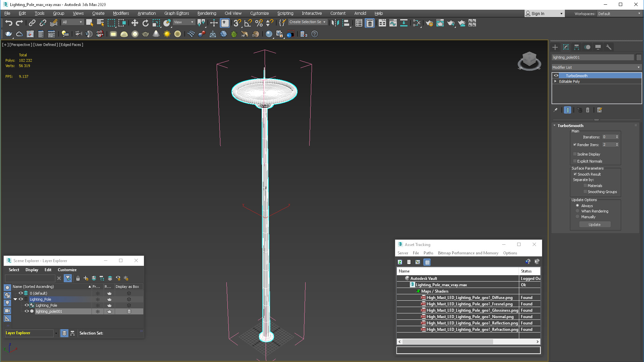Toggle the Angle Snap icon
644x362 pixels.
248,23
